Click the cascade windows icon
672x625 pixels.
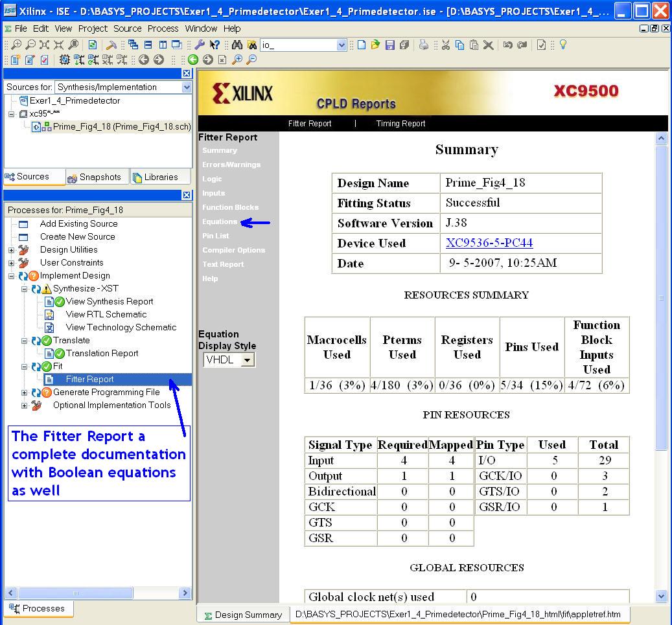point(133,45)
